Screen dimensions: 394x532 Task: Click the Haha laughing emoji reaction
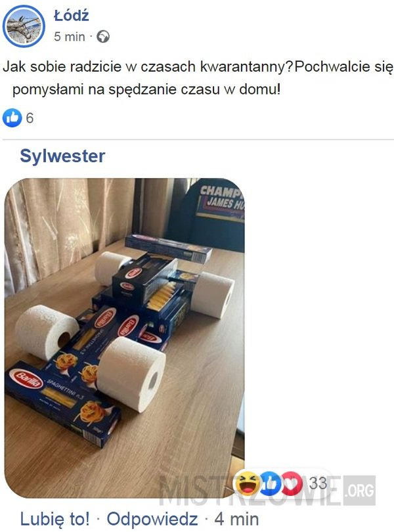pyautogui.click(x=247, y=483)
